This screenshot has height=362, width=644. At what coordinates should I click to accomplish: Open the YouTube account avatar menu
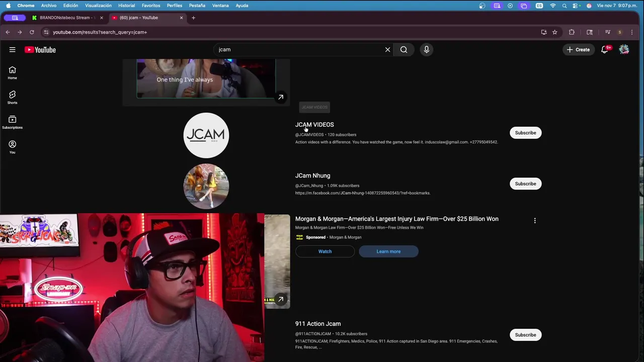coord(624,50)
